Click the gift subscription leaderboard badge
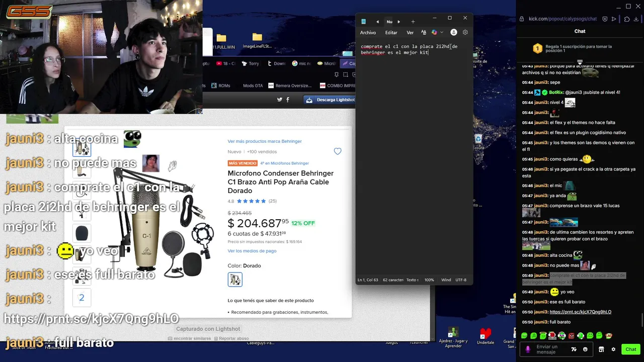644x362 pixels. [537, 49]
